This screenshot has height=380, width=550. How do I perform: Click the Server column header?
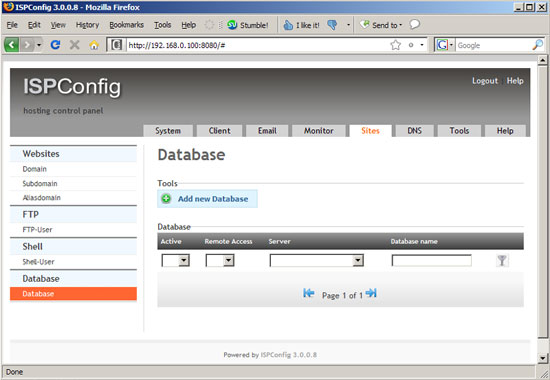(x=279, y=241)
